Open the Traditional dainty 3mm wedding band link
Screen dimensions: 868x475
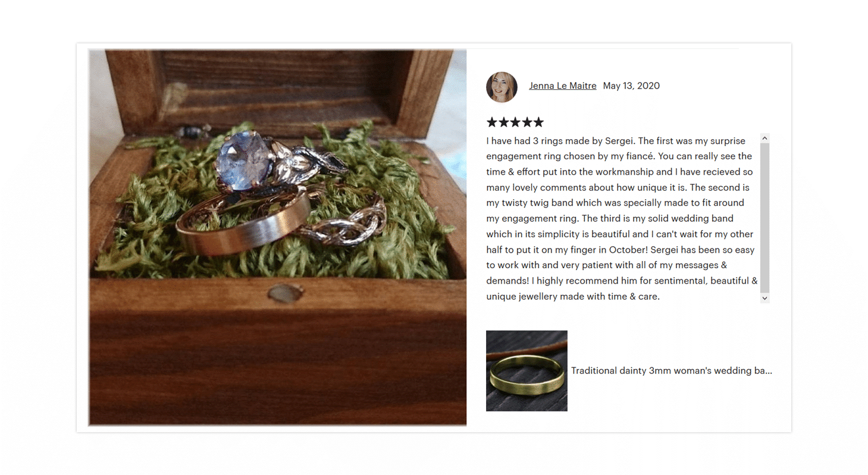[672, 370]
